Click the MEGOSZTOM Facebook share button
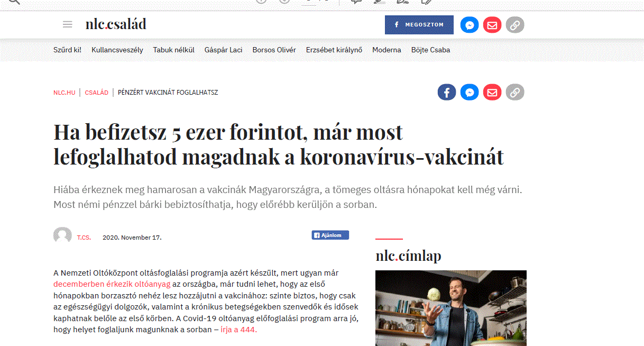The image size is (644, 346). click(419, 25)
